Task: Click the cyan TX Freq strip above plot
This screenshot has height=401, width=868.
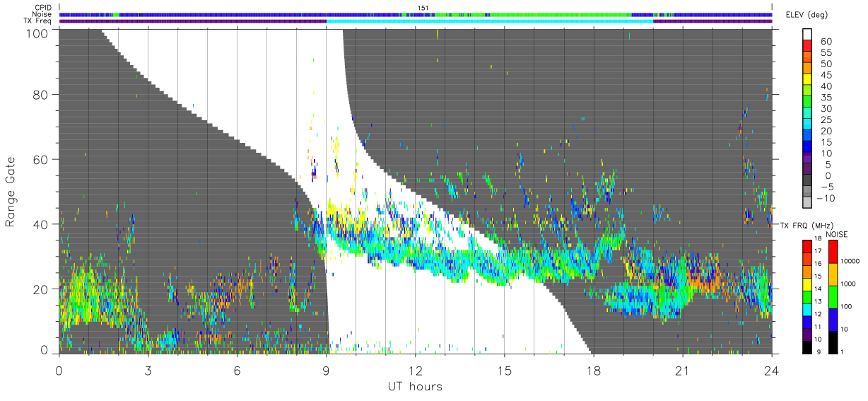Action: pos(489,21)
